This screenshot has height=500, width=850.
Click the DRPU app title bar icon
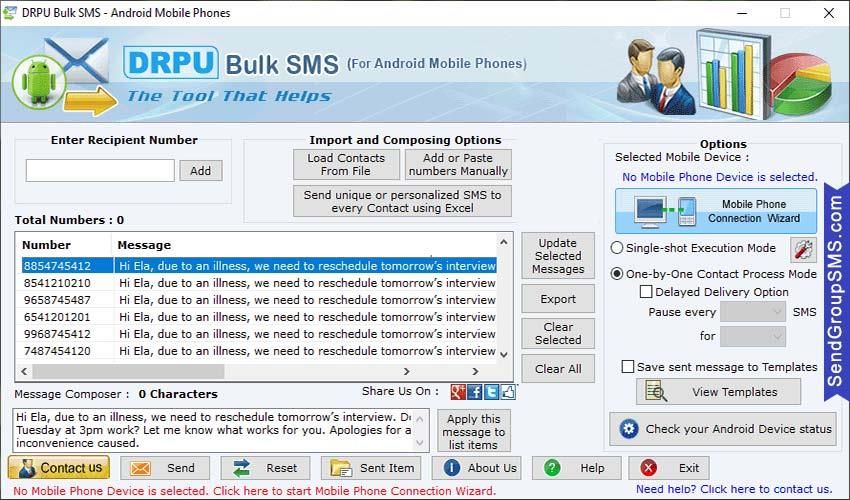coord(9,12)
